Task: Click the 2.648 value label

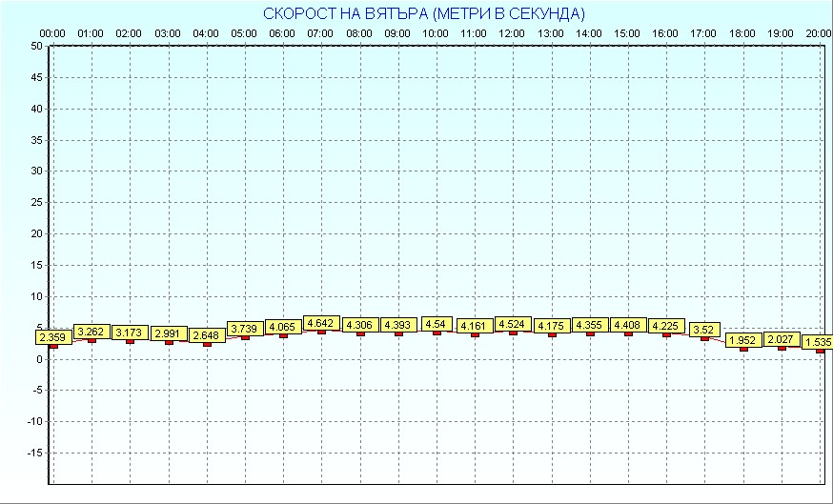Action: [207, 335]
